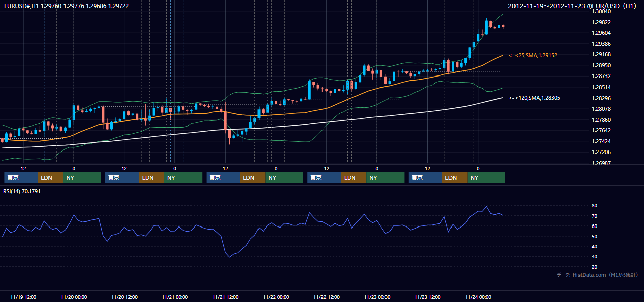The width and height of the screenshot is (644, 302).
Task: Click time axis label 11/21 00:00
Action: [175, 297]
